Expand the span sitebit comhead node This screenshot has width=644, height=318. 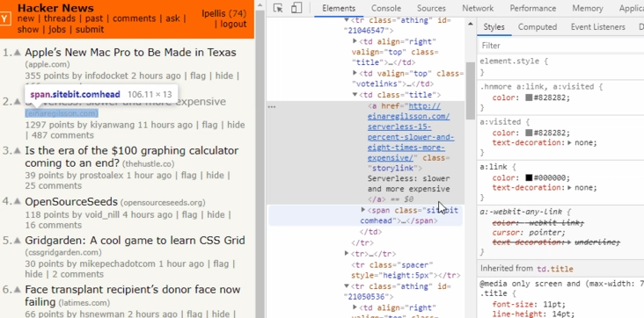[x=362, y=210]
